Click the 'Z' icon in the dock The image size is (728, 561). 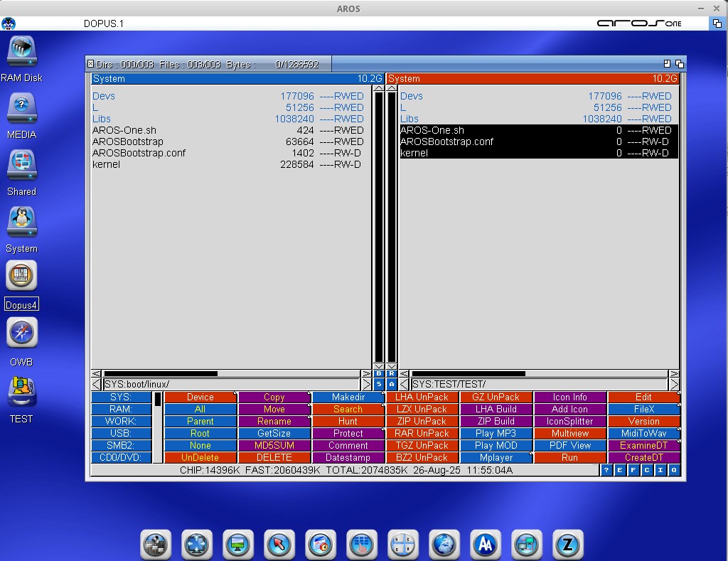click(568, 545)
